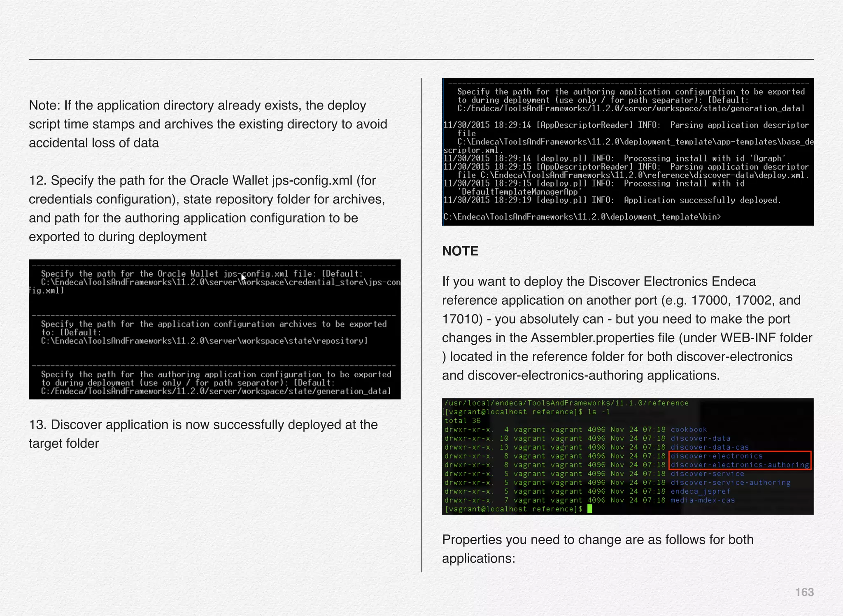Click the 'discover-service' directory entry
The image size is (843, 616).
coord(708,474)
